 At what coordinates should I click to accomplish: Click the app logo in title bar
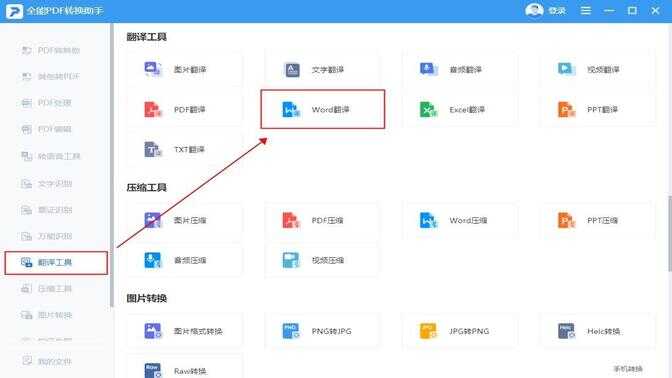(14, 11)
